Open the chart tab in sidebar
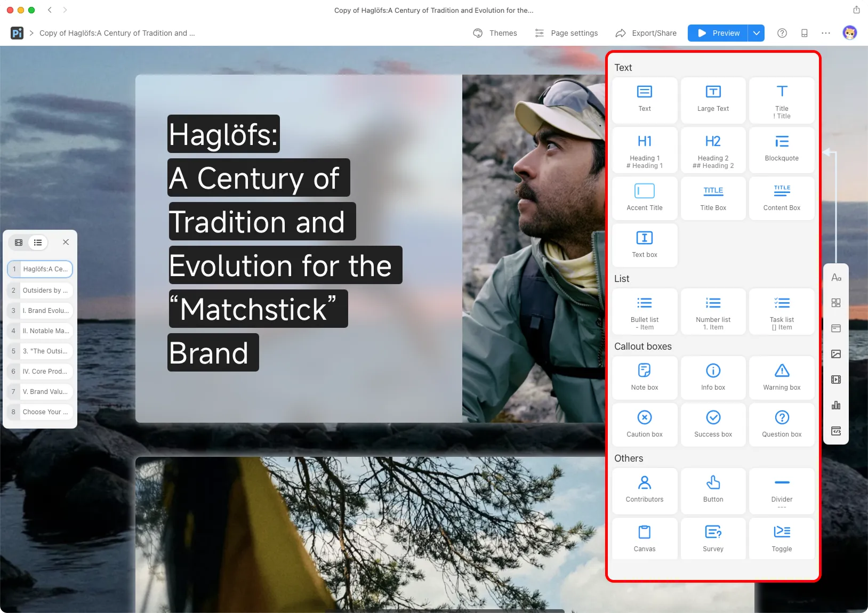Screen dimensions: 868x613 836,405
